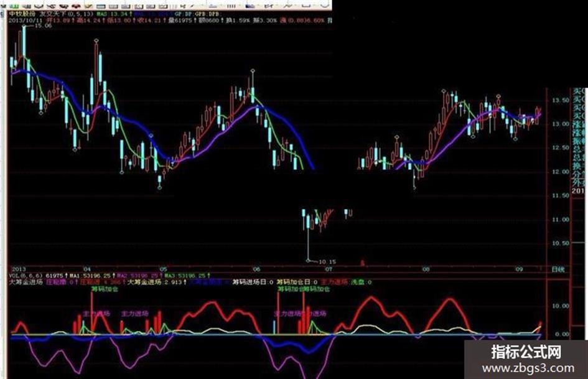Click the 04 month marker on the time axis
The width and height of the screenshot is (588, 379).
[87, 269]
